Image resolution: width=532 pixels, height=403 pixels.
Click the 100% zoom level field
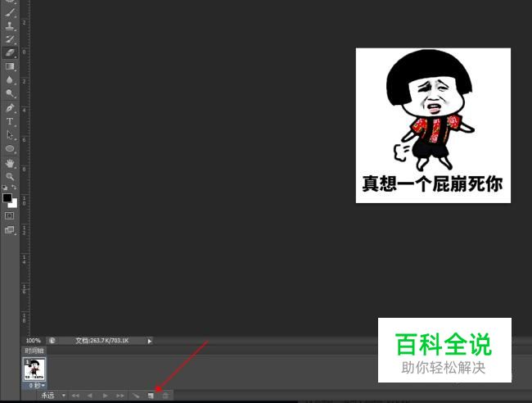point(34,341)
